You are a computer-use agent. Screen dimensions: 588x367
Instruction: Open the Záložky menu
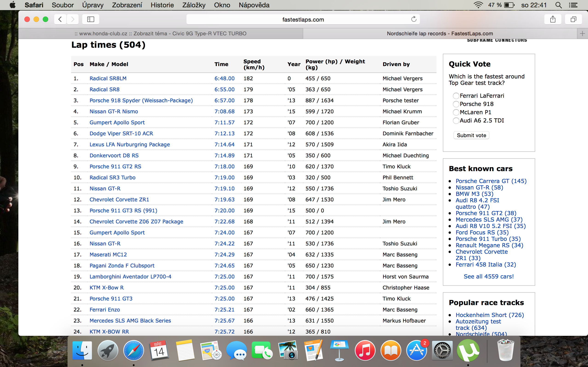click(x=194, y=5)
